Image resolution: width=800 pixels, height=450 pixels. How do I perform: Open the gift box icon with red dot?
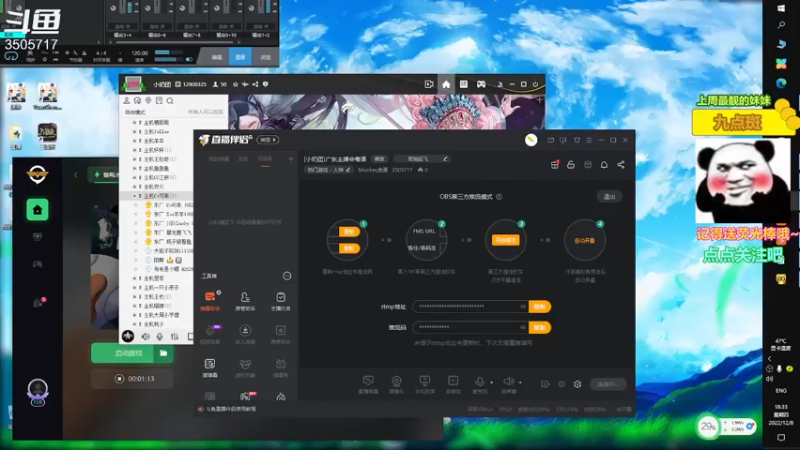pyautogui.click(x=555, y=164)
